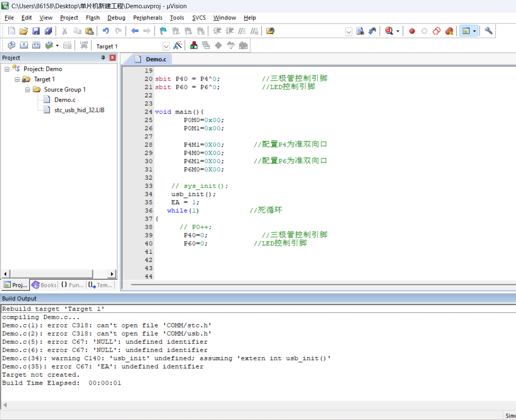The width and height of the screenshot is (516, 420).
Task: Save all files icon
Action: coord(49,31)
